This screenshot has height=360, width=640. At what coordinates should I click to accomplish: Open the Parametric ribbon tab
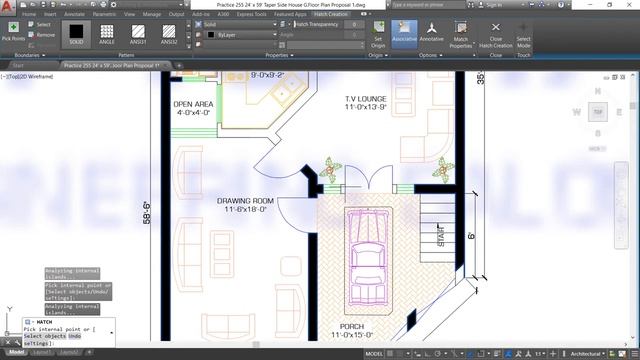(104, 14)
